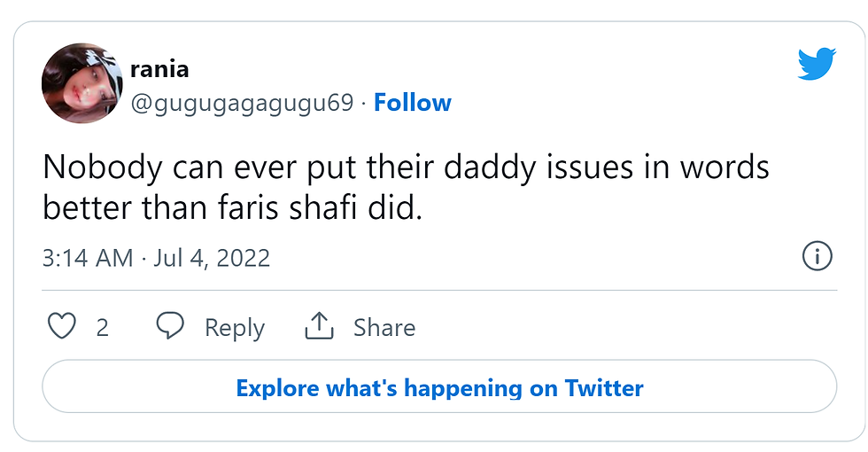868x452 pixels.
Task: Click the tweet text mentioning faris shafi
Action: [x=406, y=187]
